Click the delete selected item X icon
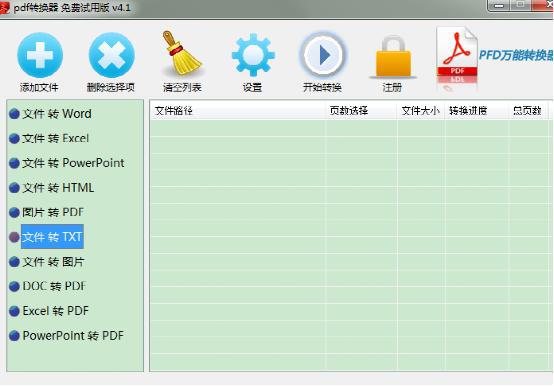Screen dimensions: 554x386 click(x=112, y=55)
